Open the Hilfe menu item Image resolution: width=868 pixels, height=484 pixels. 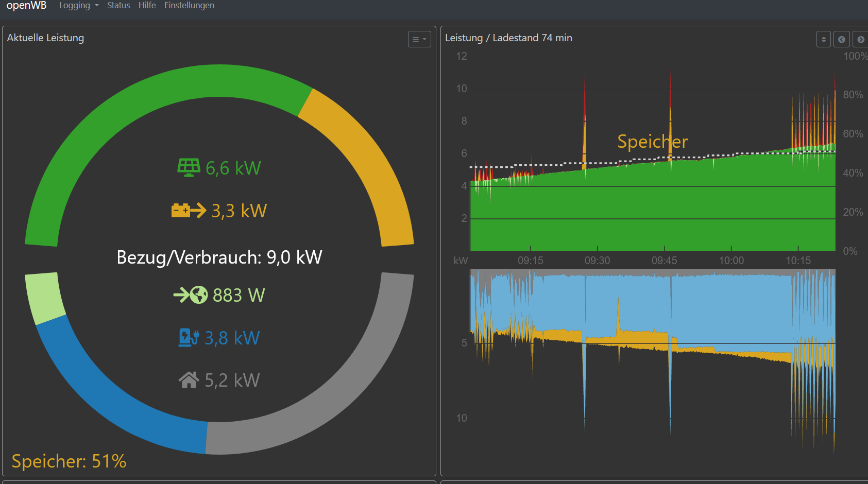147,6
